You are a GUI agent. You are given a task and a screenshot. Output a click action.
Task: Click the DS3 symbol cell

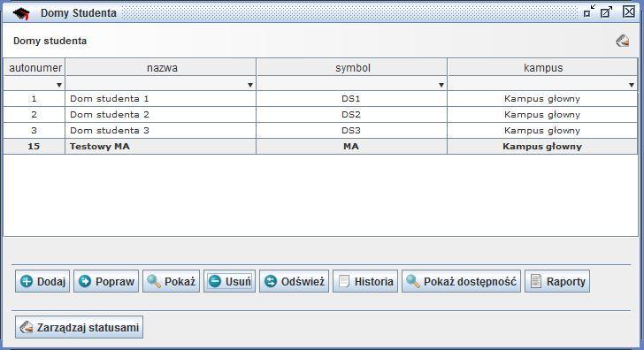(351, 131)
